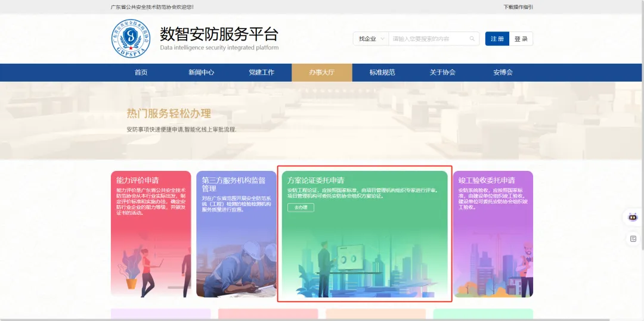Screen dimensions: 644x321
Task: Open the 竣工验收委托申请 card
Action: 493,234
